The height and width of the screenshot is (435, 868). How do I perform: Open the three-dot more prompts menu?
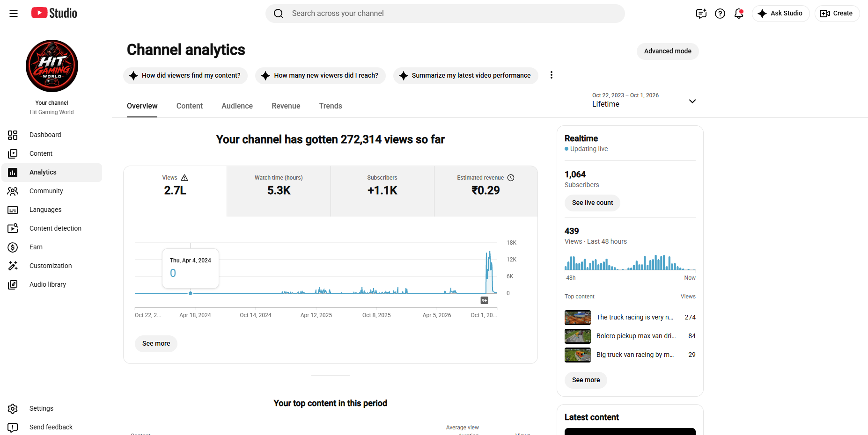pyautogui.click(x=552, y=75)
